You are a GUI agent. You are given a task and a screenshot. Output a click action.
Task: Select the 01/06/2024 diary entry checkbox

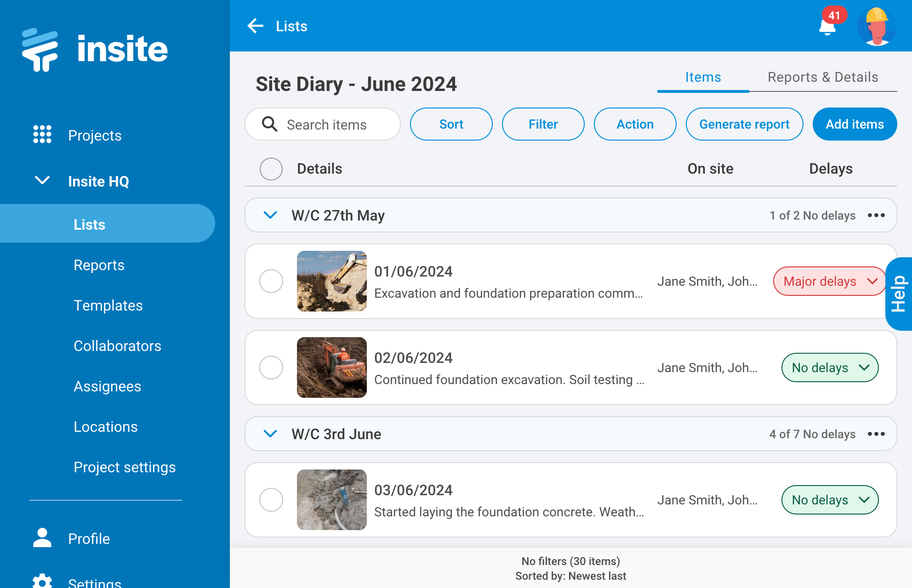point(271,281)
